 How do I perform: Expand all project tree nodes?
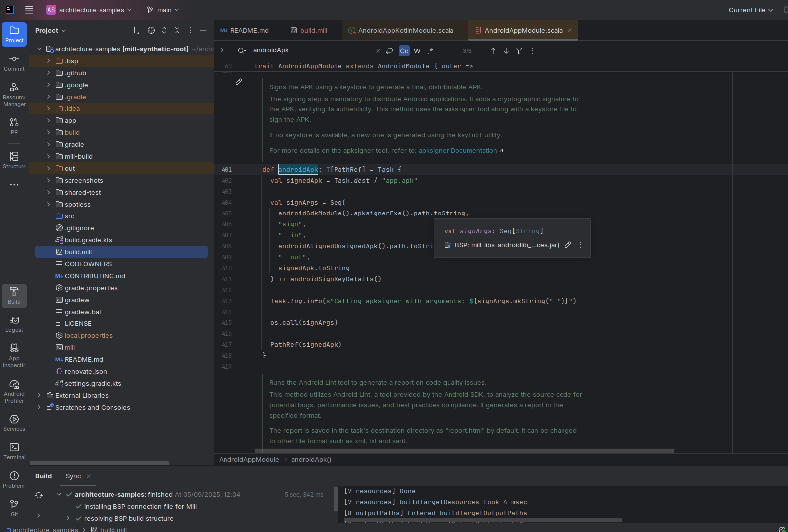(x=164, y=31)
